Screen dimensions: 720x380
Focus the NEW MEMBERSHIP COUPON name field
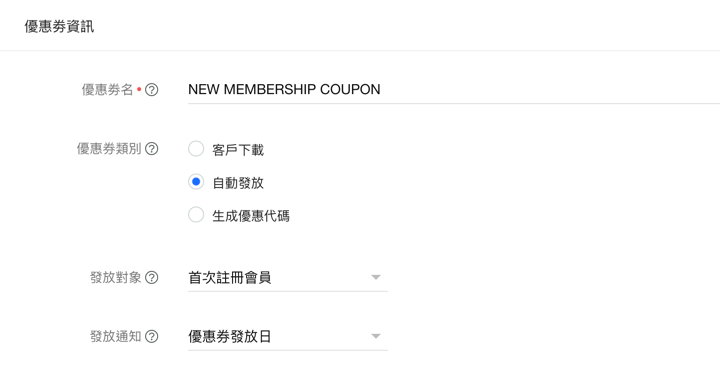(x=454, y=89)
